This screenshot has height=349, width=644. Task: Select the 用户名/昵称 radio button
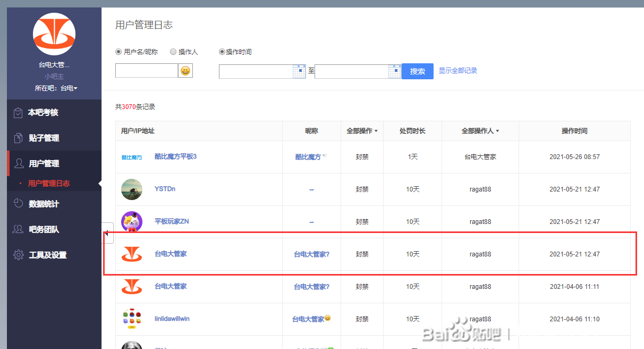pos(119,52)
